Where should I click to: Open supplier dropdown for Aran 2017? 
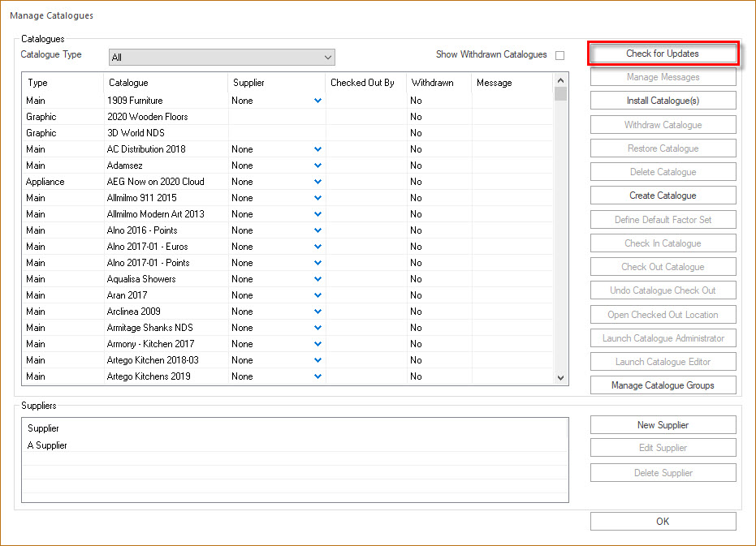click(x=316, y=295)
